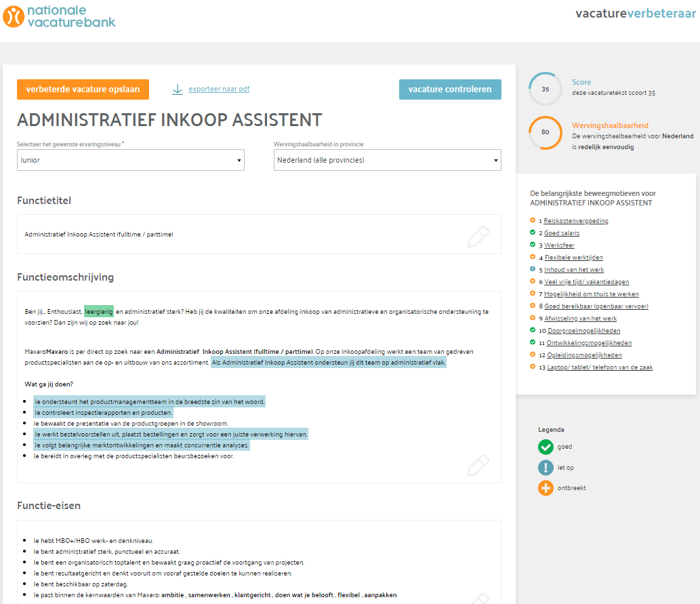The height and width of the screenshot is (604, 700).
Task: Click the PDF download arrow icon
Action: (x=177, y=89)
